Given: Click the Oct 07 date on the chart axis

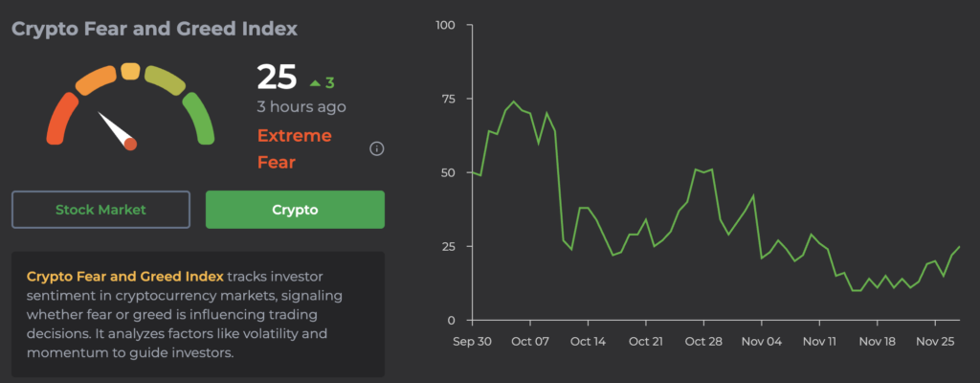Looking at the screenshot, I should coord(531,341).
